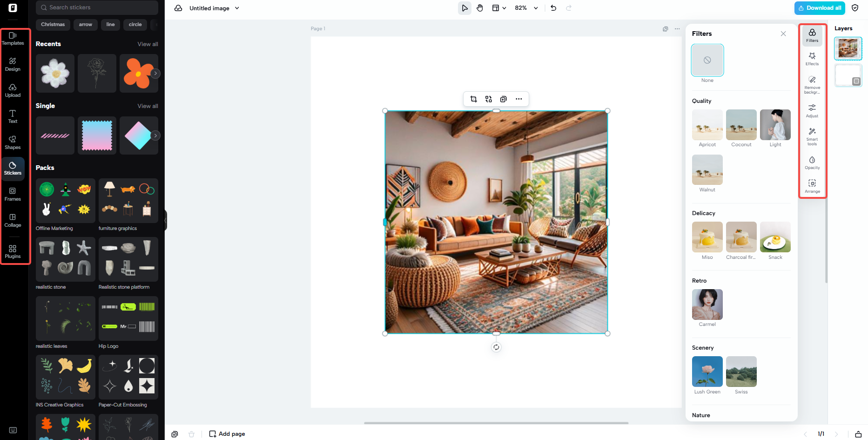Click the redo arrow

click(569, 8)
